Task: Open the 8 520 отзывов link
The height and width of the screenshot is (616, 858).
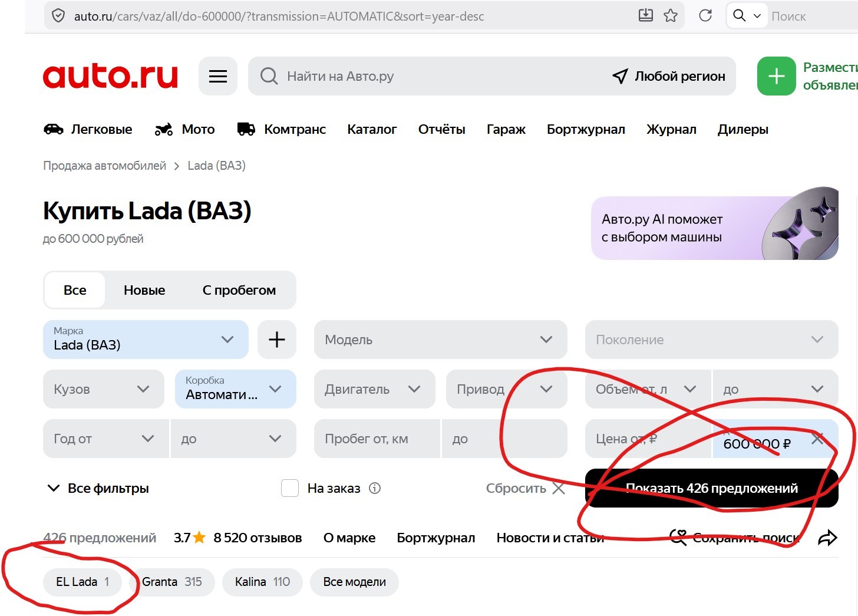Action: 258,538
